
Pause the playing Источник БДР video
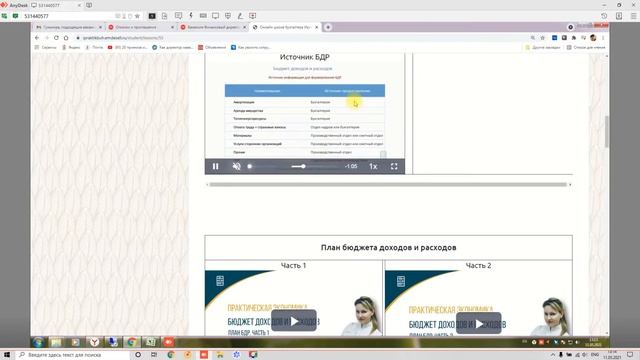[216, 166]
